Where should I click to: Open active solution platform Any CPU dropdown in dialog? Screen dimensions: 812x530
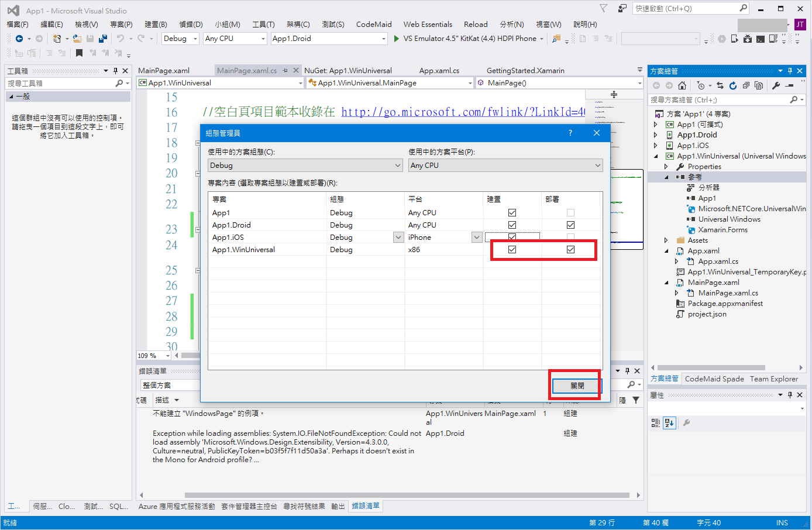pos(505,166)
